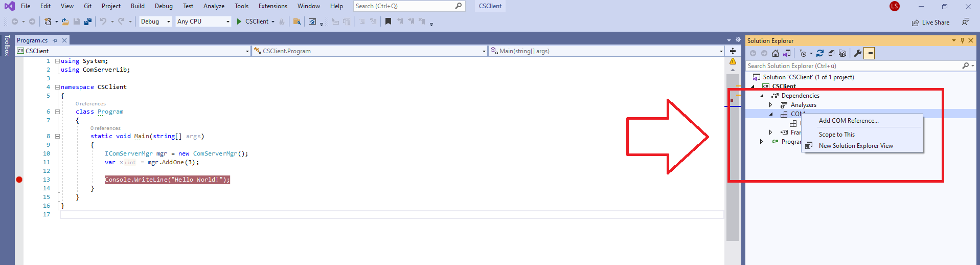The height and width of the screenshot is (265, 980).
Task: Open the Git menu
Action: 88,6
